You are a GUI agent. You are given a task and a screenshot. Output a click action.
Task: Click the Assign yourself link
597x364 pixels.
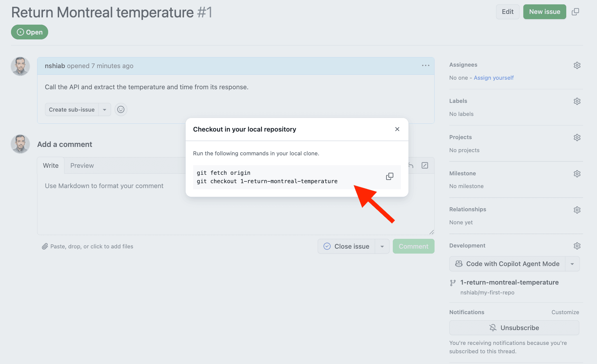(494, 78)
